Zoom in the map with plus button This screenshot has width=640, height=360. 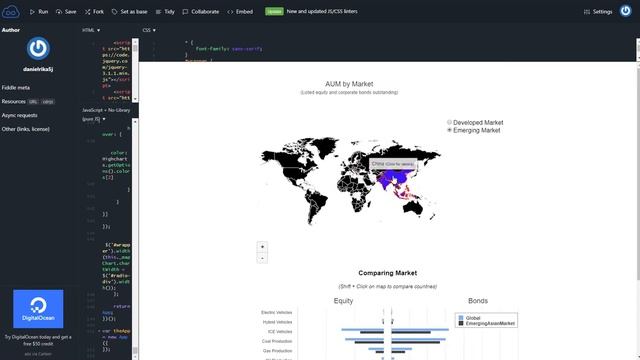[262, 247]
